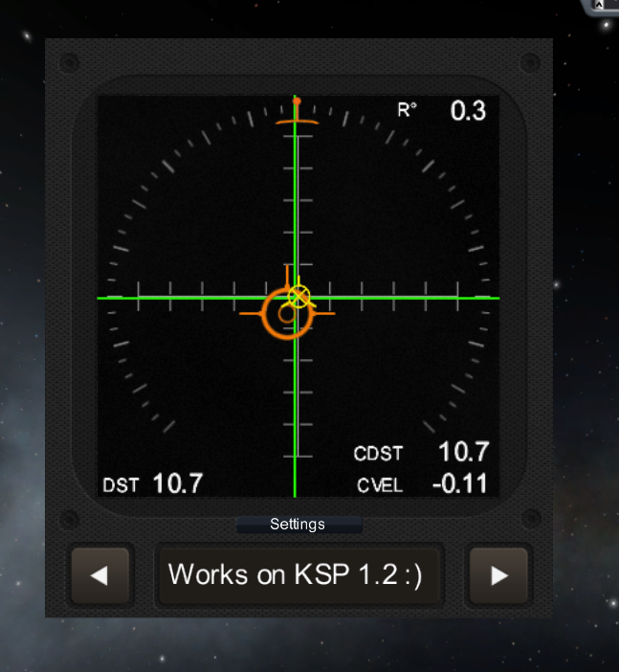
Task: Select next docking port with right arrow
Action: (499, 575)
